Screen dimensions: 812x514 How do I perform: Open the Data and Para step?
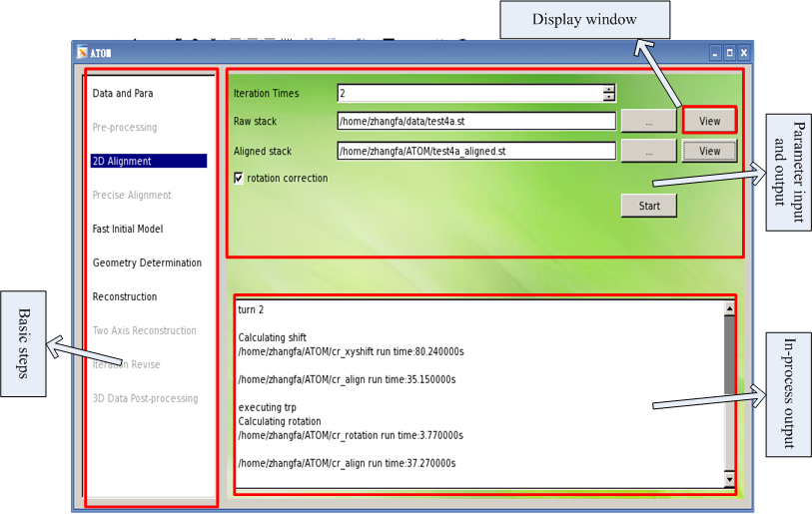click(x=123, y=94)
